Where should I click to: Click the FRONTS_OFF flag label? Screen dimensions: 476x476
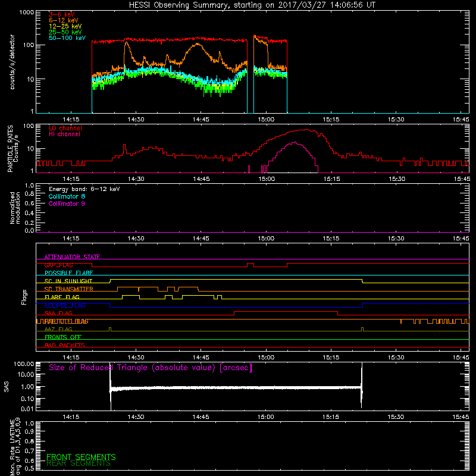(63, 337)
